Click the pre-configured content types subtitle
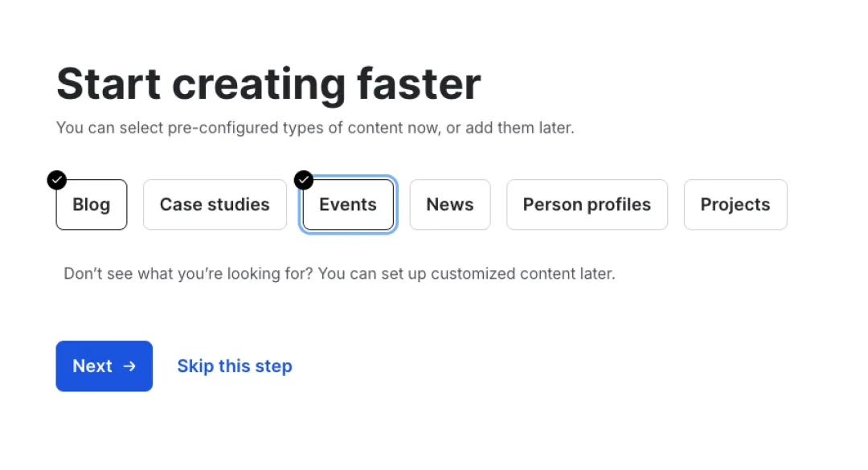The width and height of the screenshot is (868, 470). pos(315,128)
